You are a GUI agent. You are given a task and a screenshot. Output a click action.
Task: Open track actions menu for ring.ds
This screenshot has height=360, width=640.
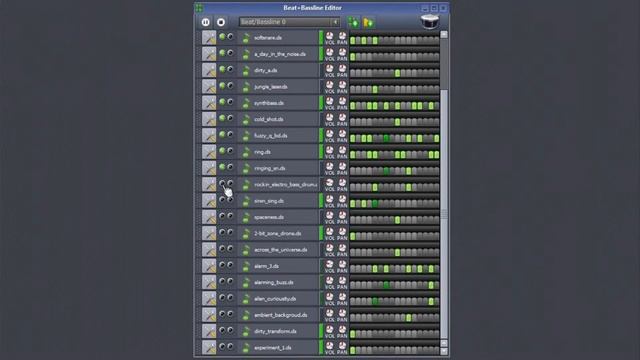click(x=209, y=152)
